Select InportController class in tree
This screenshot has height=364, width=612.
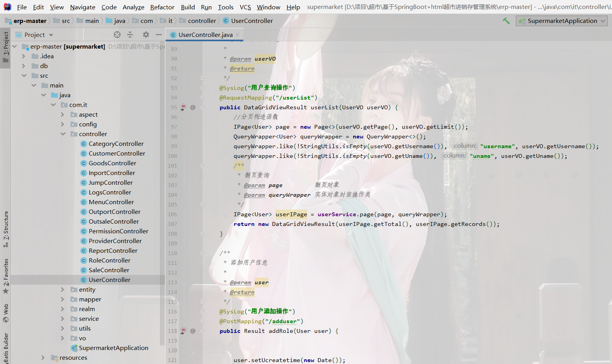click(x=112, y=173)
